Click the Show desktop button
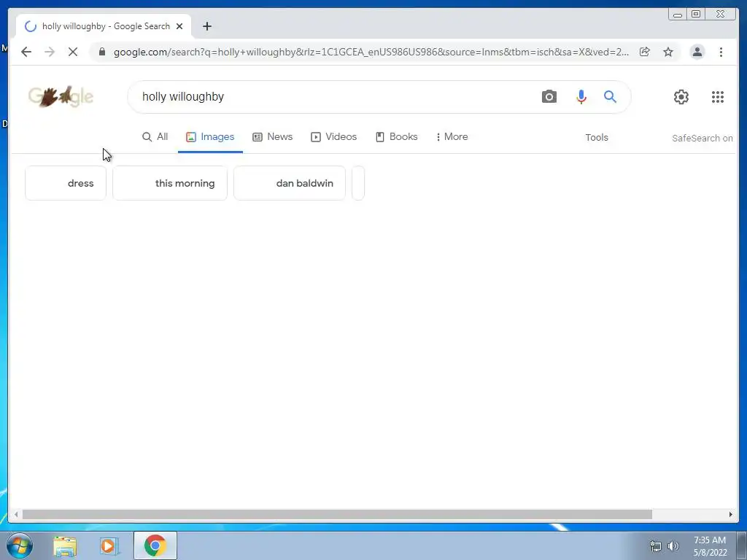 (x=742, y=546)
